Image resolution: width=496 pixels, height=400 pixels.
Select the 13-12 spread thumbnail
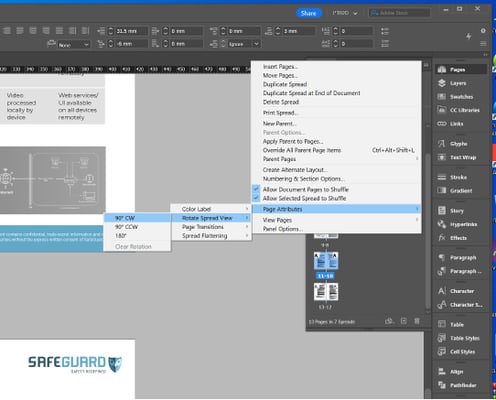click(326, 292)
